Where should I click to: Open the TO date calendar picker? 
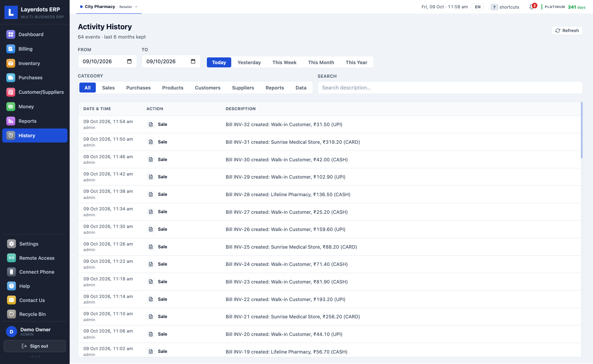point(193,61)
